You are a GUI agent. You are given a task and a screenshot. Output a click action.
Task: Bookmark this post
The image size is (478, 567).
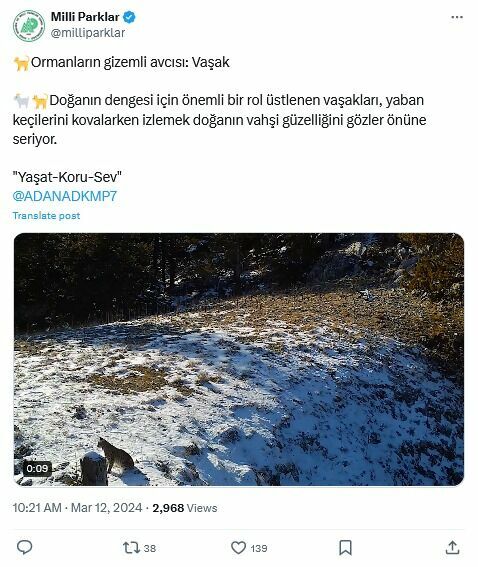coord(345,547)
